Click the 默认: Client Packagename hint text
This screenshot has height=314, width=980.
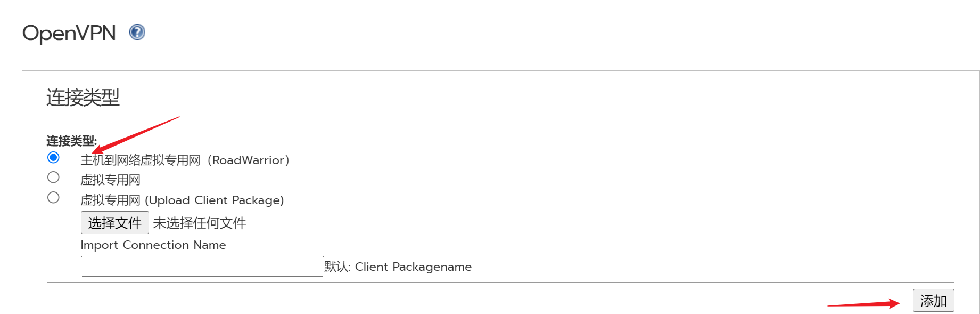tap(398, 267)
